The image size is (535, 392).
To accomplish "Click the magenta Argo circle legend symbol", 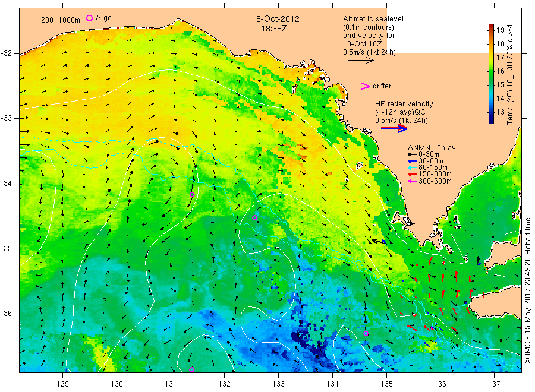I will [x=89, y=18].
